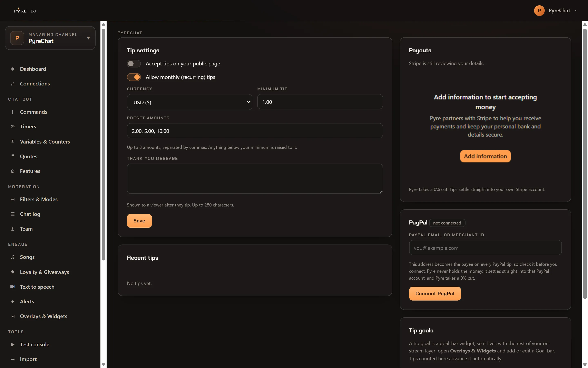This screenshot has height=368, width=588.
Task: Click the Connections arrows icon
Action: pyautogui.click(x=13, y=84)
